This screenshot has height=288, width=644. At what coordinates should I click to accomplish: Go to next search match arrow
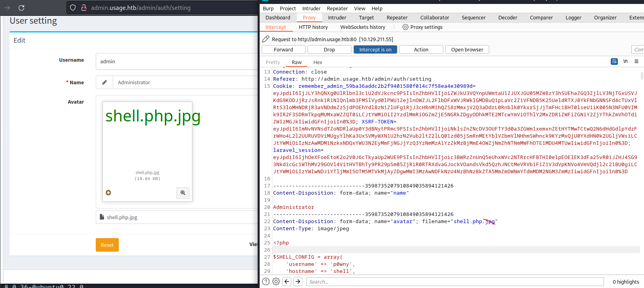298,281
